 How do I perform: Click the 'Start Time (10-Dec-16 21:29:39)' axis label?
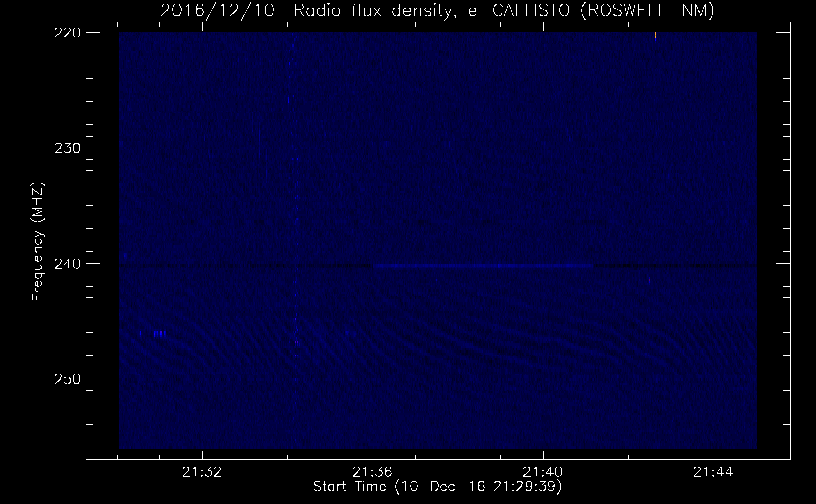[437, 487]
